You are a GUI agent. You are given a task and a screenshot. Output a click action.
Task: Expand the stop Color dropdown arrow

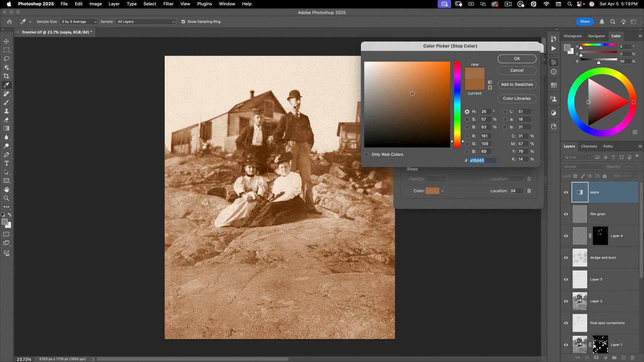(x=443, y=191)
